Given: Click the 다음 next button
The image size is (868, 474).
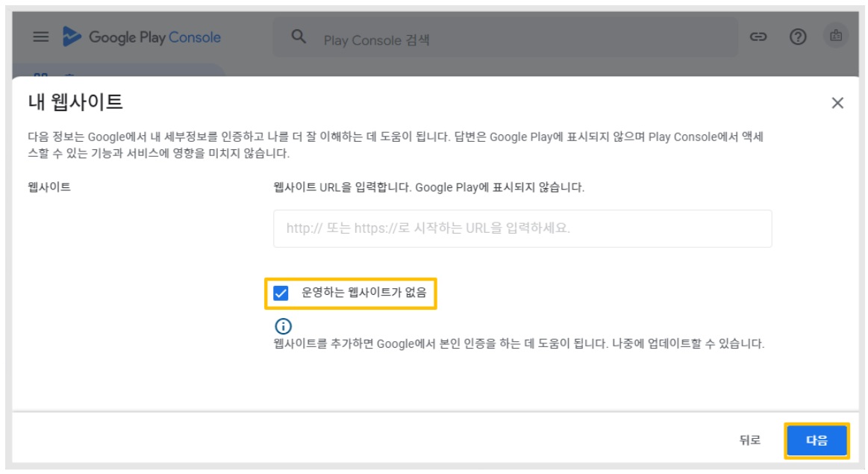Looking at the screenshot, I should point(817,440).
